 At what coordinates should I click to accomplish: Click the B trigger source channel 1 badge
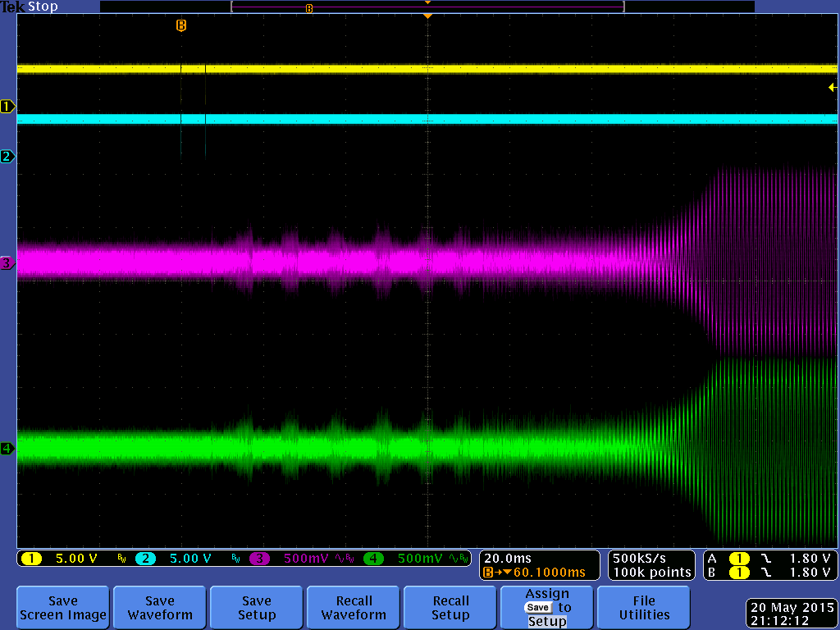tap(739, 573)
